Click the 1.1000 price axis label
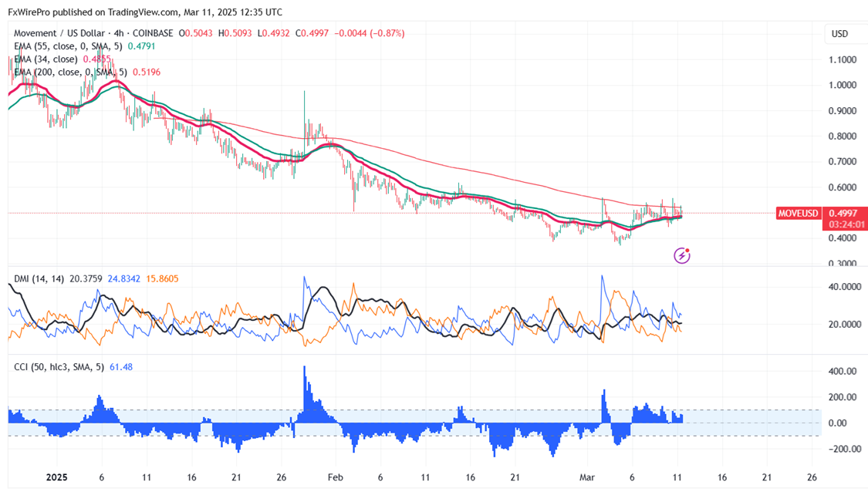This screenshot has width=868, height=492. [x=843, y=60]
